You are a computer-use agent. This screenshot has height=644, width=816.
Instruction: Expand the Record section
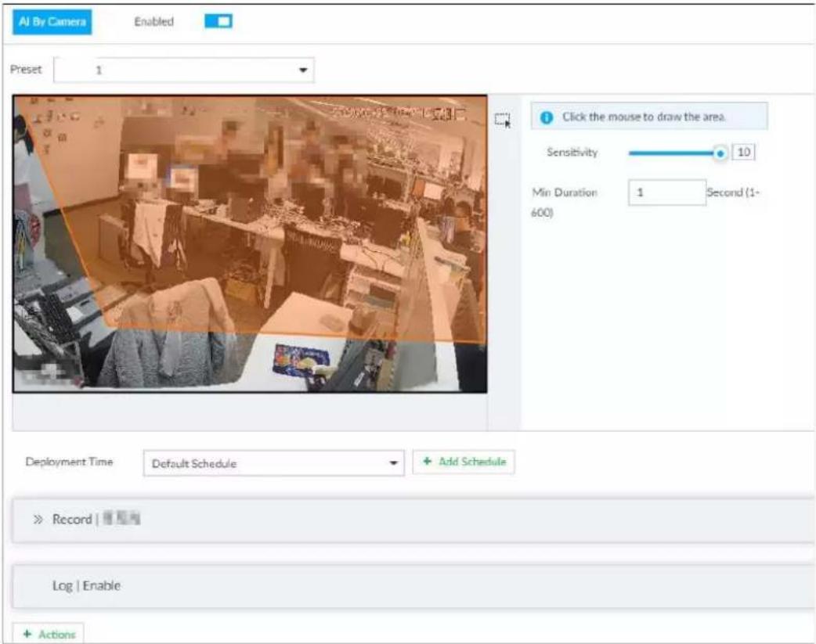coord(413,520)
